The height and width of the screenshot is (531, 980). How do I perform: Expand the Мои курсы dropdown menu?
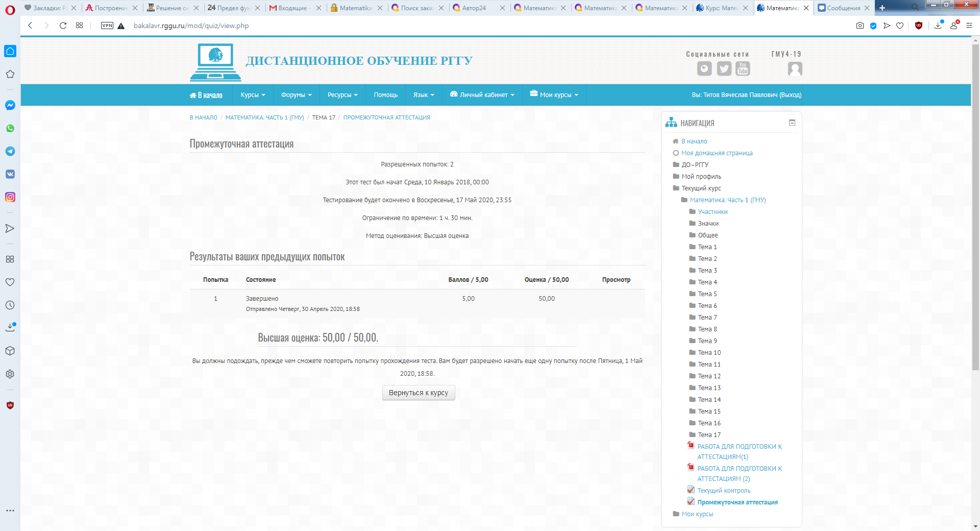coord(554,95)
